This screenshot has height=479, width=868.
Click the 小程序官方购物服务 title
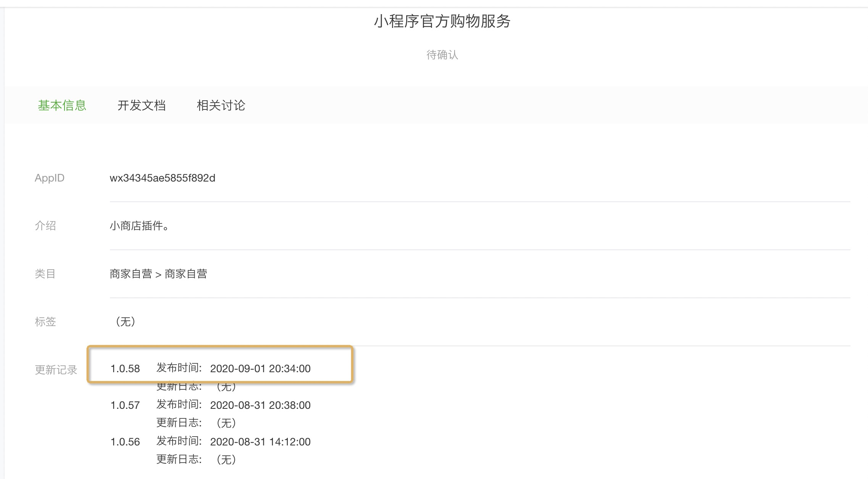pos(442,21)
